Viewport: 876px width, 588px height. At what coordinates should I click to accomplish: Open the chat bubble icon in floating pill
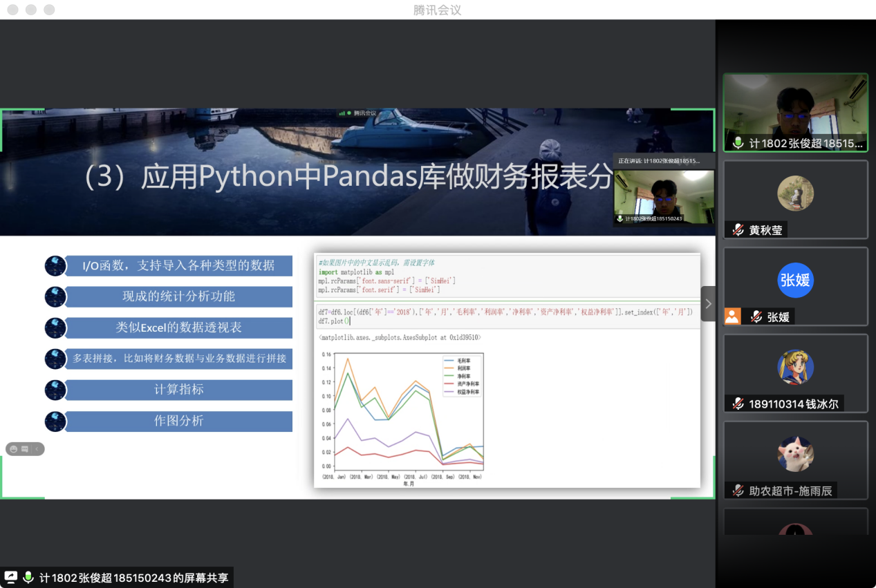point(25,449)
